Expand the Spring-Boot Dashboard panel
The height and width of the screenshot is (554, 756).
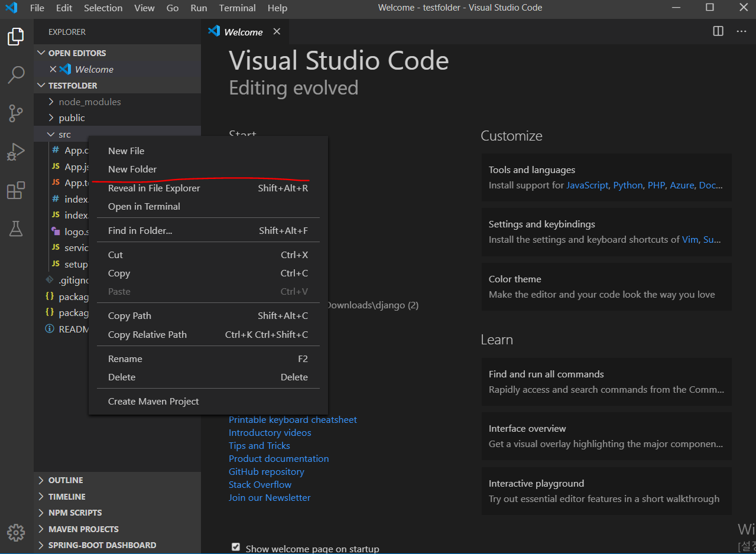tap(117, 545)
